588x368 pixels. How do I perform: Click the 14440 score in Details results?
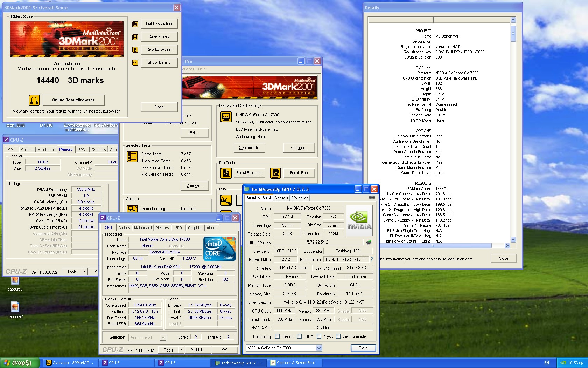441,189
